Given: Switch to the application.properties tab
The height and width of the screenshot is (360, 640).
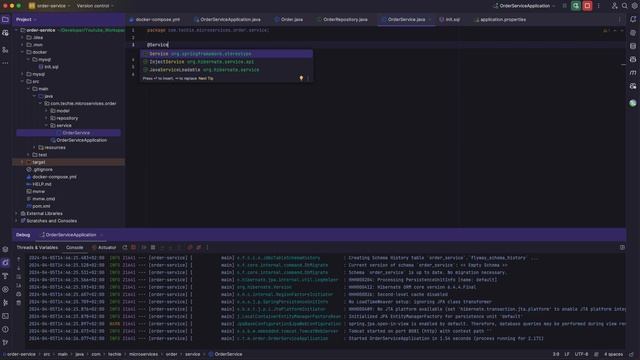Looking at the screenshot, I should point(500,19).
